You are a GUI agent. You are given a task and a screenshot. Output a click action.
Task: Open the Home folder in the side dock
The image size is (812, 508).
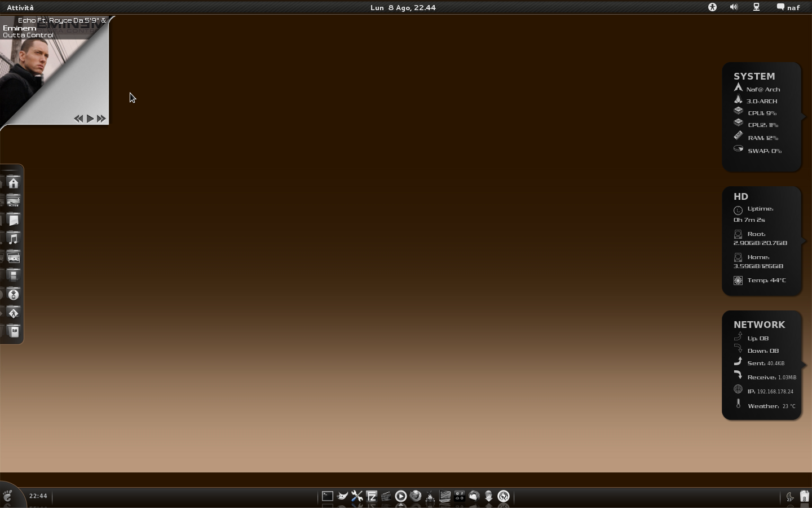pyautogui.click(x=14, y=183)
